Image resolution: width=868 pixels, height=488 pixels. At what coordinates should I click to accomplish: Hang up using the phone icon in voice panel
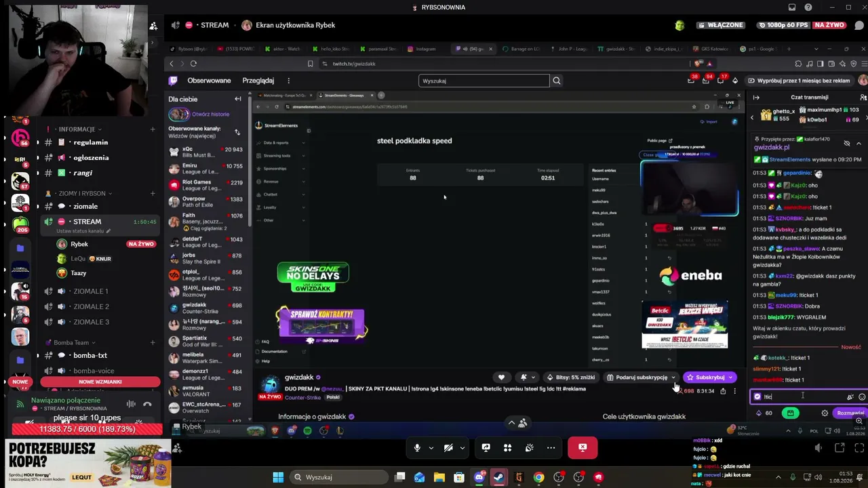point(148,404)
